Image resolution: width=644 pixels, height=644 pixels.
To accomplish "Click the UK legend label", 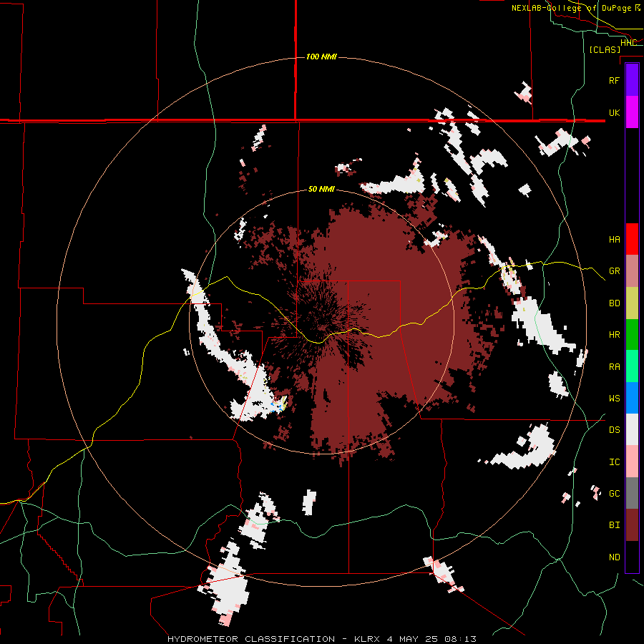I will 614,112.
